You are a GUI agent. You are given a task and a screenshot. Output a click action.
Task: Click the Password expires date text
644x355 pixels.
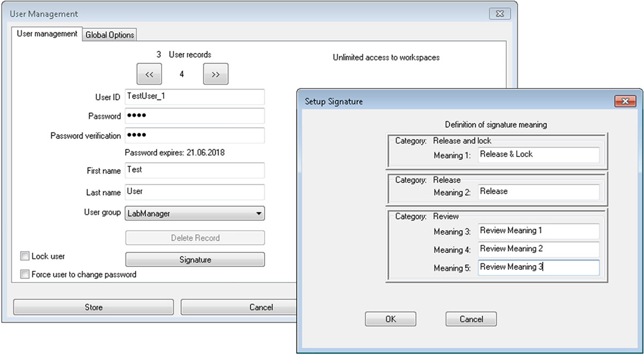(x=175, y=153)
